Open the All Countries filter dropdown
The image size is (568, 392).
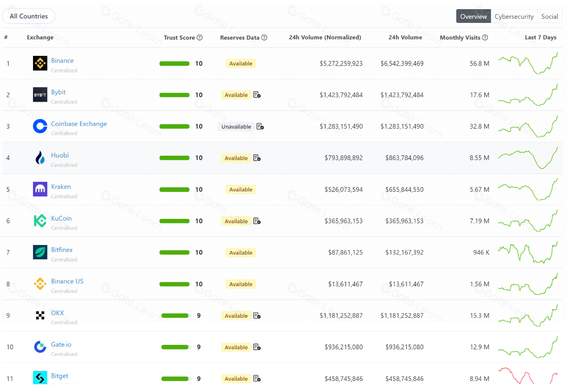pos(29,16)
